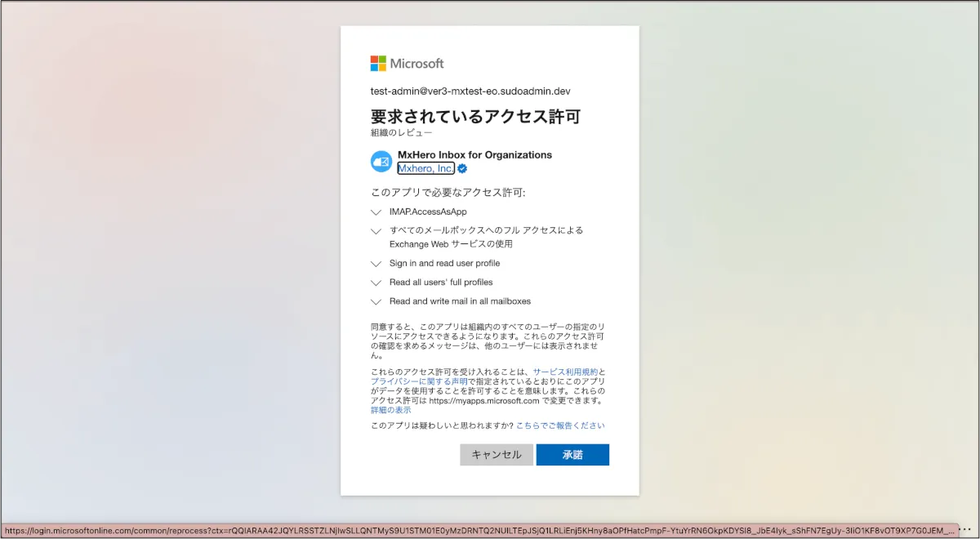Viewport: 980px width, 539px height.
Task: Click the 要求されているアクセス許可 heading
Action: (x=475, y=117)
